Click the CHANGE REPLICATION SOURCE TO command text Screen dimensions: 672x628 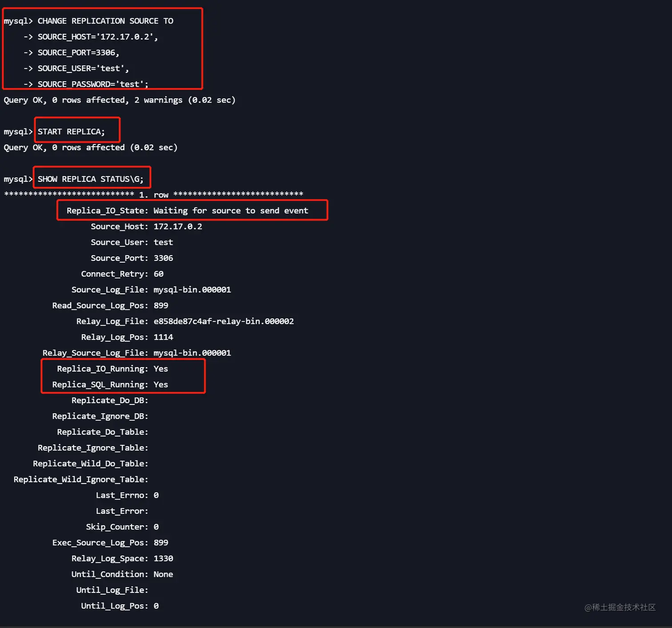point(105,21)
